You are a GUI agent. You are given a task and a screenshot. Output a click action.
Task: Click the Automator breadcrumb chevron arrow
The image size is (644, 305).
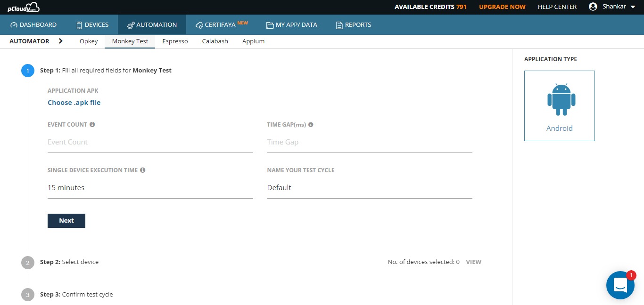60,41
